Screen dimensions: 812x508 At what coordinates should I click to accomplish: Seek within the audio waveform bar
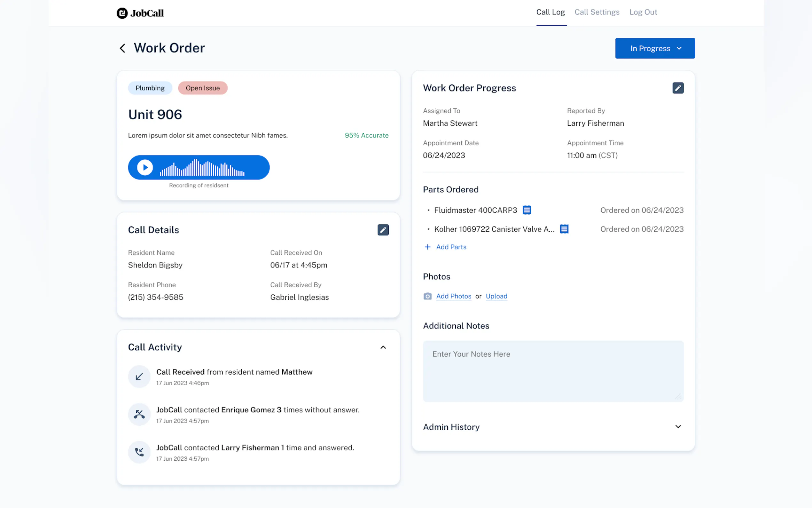[202, 168]
